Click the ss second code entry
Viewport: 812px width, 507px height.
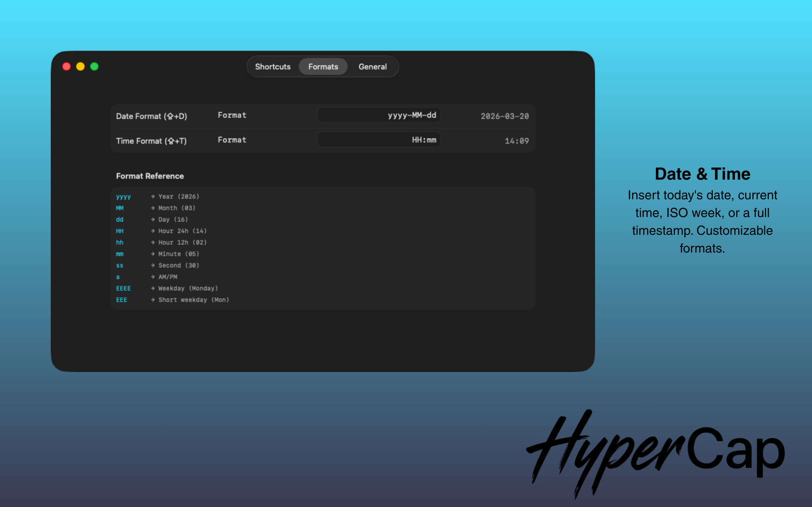(x=120, y=265)
